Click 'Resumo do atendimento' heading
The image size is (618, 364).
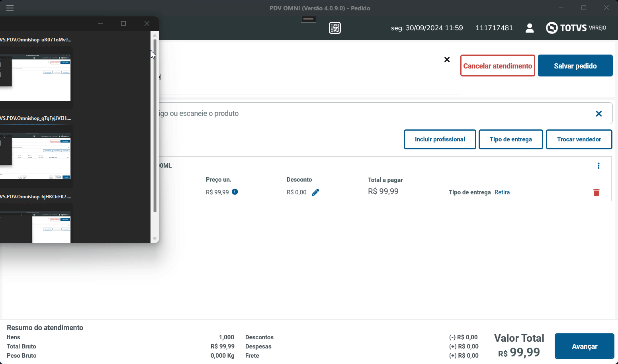(x=45, y=328)
